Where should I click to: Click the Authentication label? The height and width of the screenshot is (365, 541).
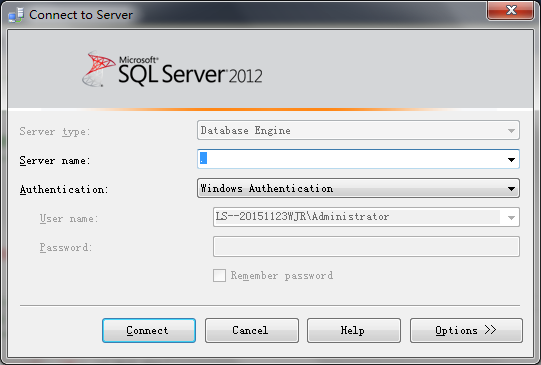64,189
